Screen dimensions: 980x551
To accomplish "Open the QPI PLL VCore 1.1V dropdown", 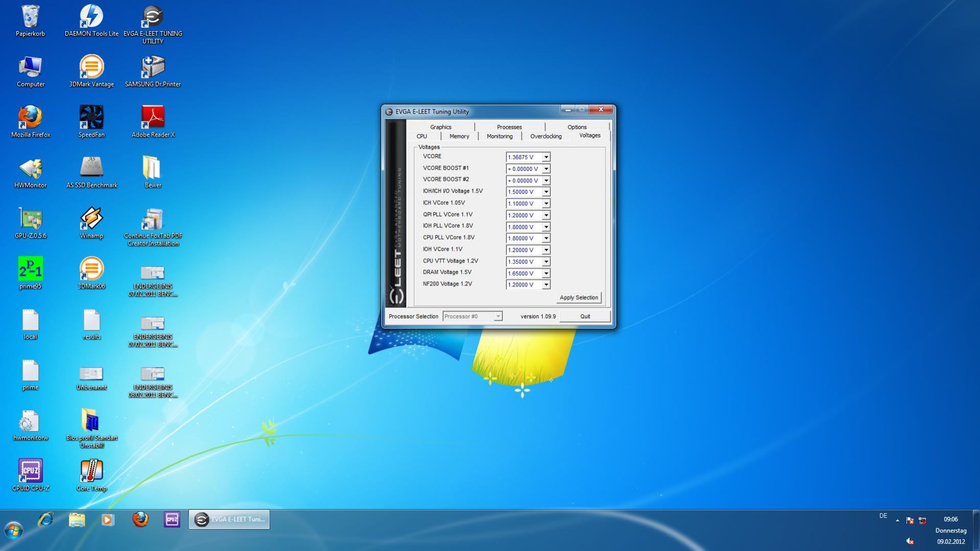I will (x=546, y=215).
